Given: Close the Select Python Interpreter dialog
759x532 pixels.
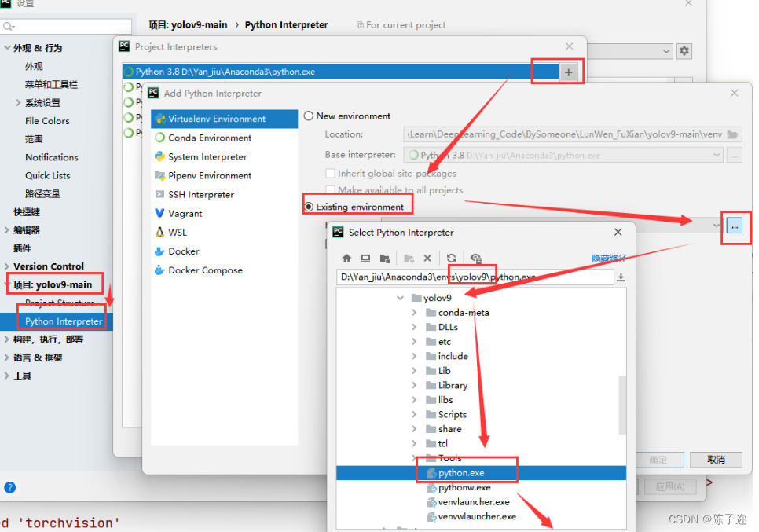Looking at the screenshot, I should coord(618,233).
